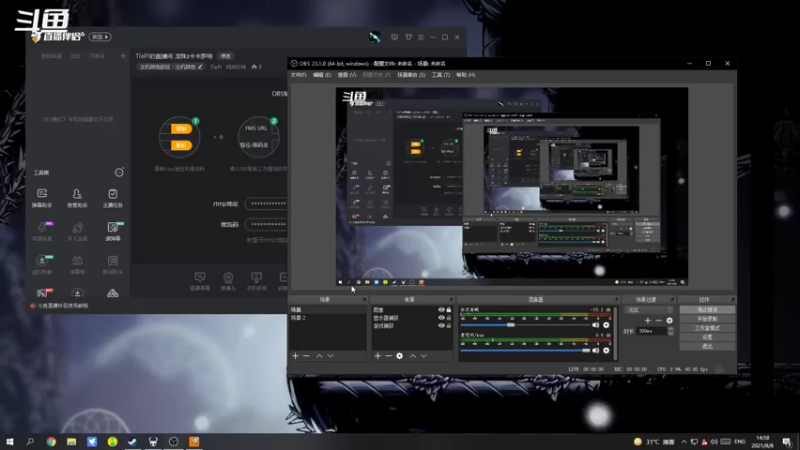Select 场景 2 in OBS scenes list
The width and height of the screenshot is (800, 450).
point(327,318)
